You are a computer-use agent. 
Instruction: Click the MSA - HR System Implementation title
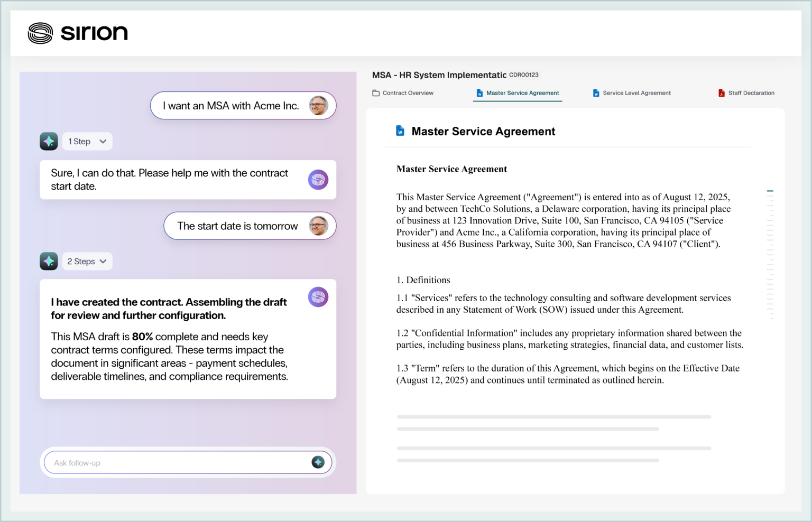[439, 75]
